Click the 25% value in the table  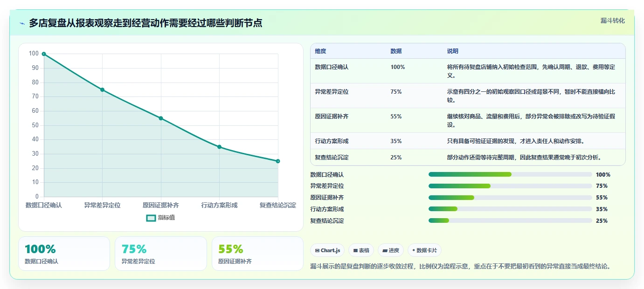pyautogui.click(x=396, y=158)
